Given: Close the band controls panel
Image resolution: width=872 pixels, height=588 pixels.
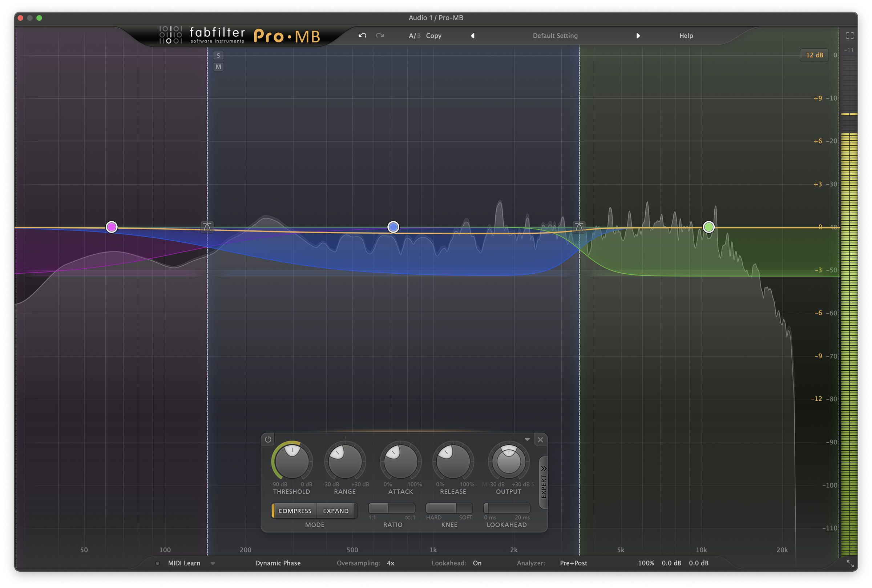Looking at the screenshot, I should 540,439.
